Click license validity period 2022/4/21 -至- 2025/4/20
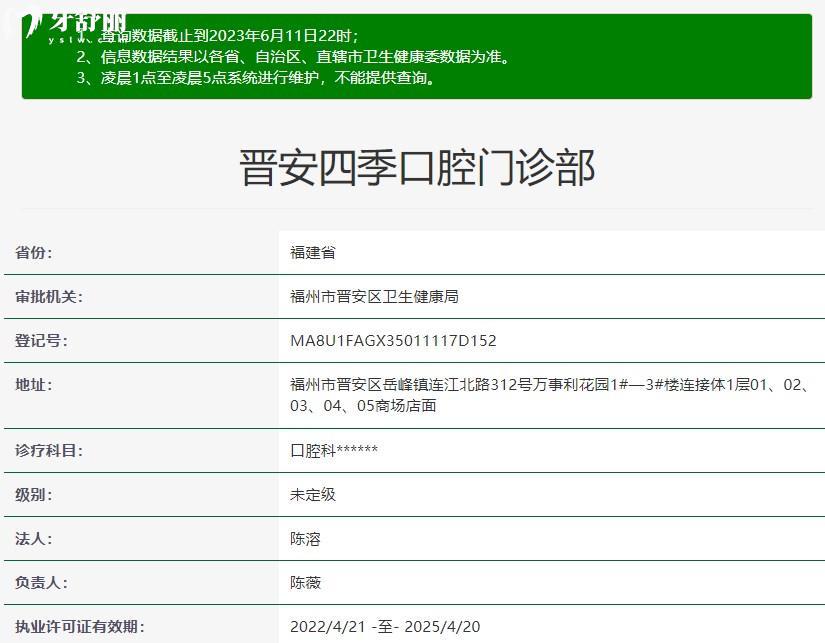Image resolution: width=825 pixels, height=643 pixels. [x=385, y=627]
